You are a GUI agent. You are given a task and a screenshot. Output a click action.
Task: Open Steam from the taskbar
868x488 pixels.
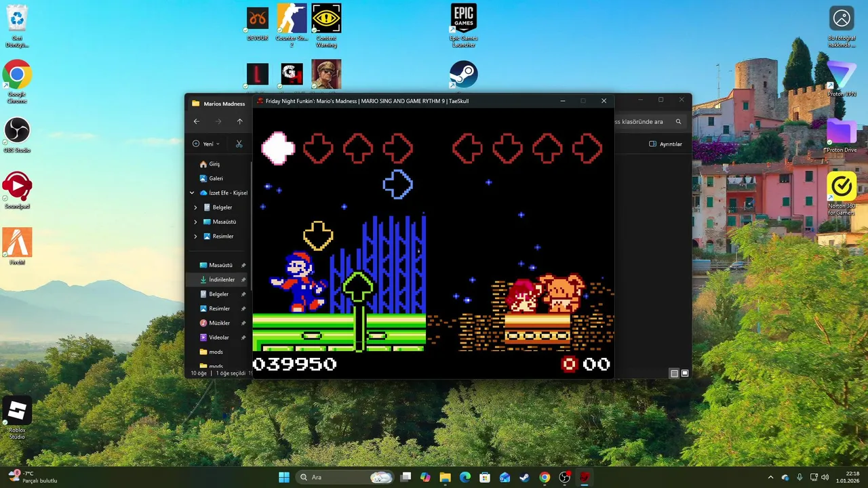[525, 477]
